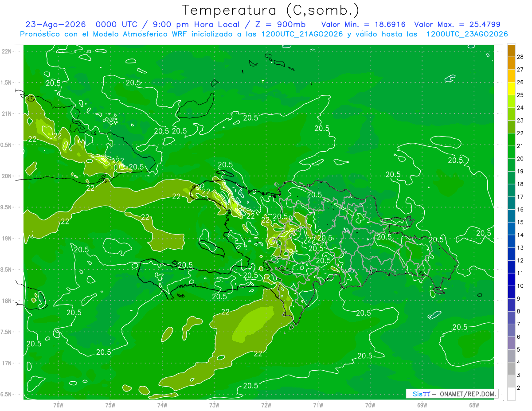Click the "6.5N" latitude axis label
Screen dimensions: 532x411
point(7,394)
